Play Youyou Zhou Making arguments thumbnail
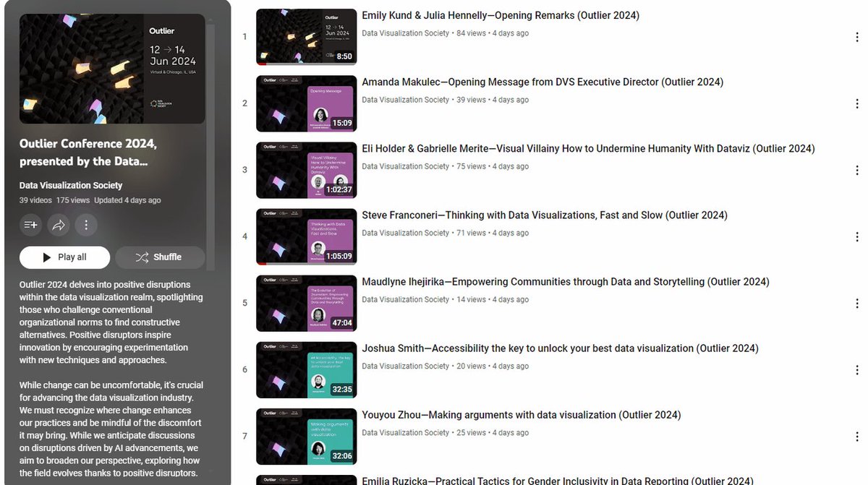868x485 pixels. click(307, 436)
